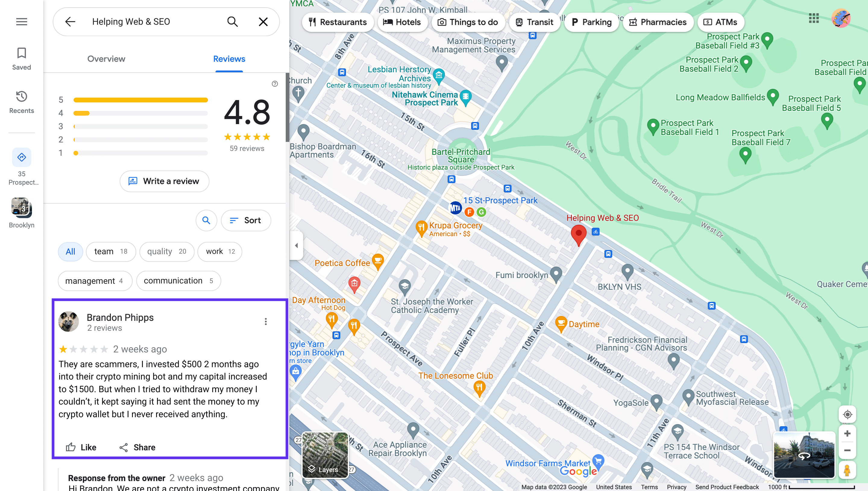The width and height of the screenshot is (868, 491).
Task: Show your location button
Action: (847, 414)
